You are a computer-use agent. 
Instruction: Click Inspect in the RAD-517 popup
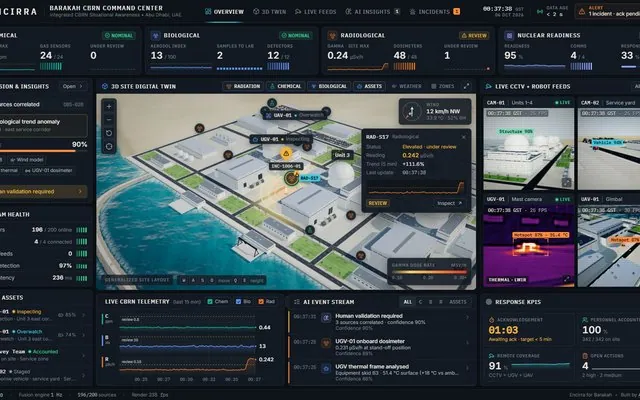(x=449, y=203)
